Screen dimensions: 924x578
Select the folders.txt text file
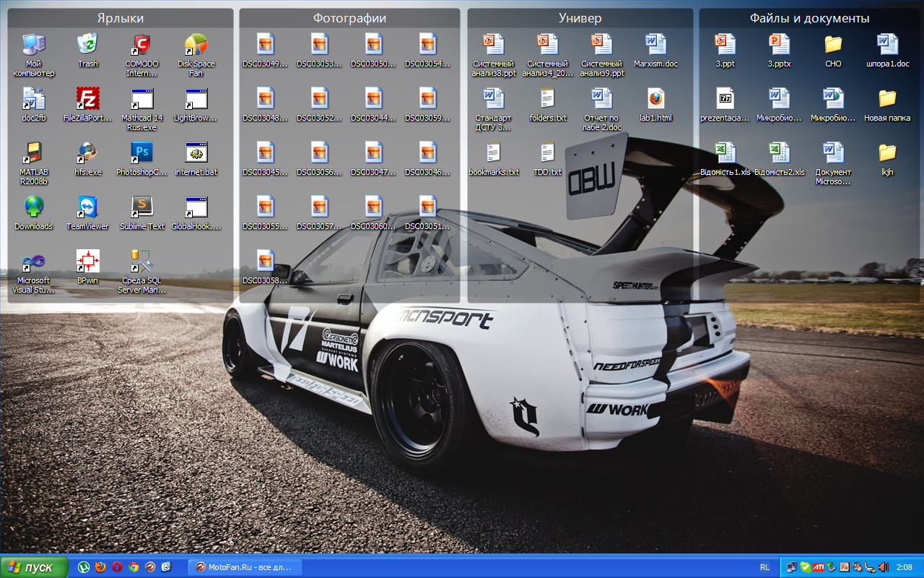548,99
